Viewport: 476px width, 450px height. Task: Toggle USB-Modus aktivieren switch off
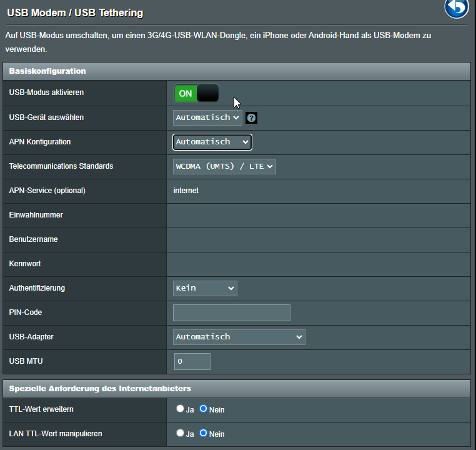tap(196, 93)
